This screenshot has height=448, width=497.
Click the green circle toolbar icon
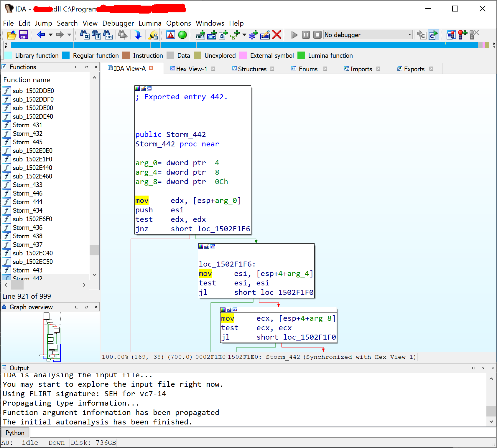pyautogui.click(x=183, y=35)
